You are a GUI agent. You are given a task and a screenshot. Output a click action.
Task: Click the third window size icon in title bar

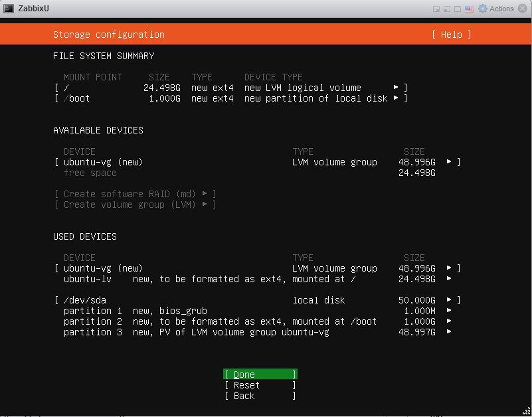click(458, 9)
